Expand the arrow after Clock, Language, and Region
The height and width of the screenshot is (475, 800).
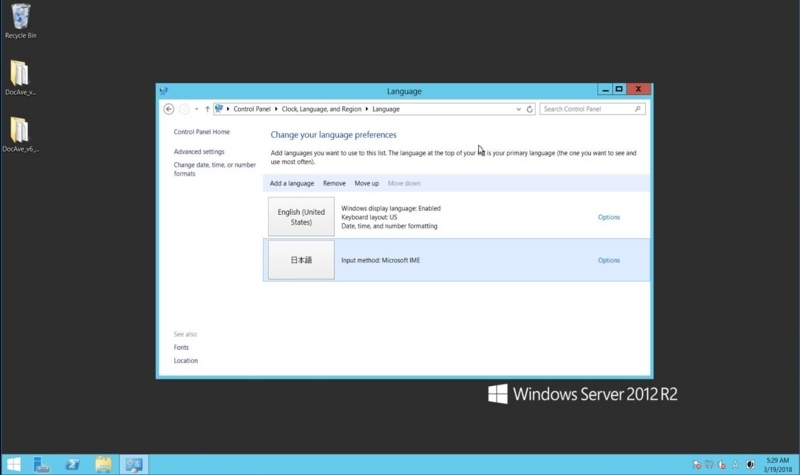pos(366,109)
